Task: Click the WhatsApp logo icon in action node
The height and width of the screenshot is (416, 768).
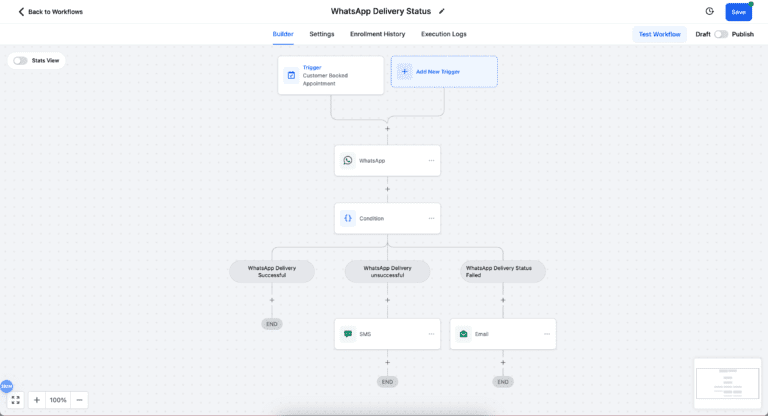Action: coord(348,160)
